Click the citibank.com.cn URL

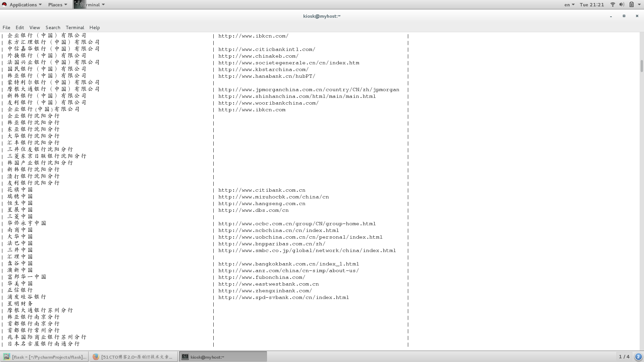coord(262,190)
